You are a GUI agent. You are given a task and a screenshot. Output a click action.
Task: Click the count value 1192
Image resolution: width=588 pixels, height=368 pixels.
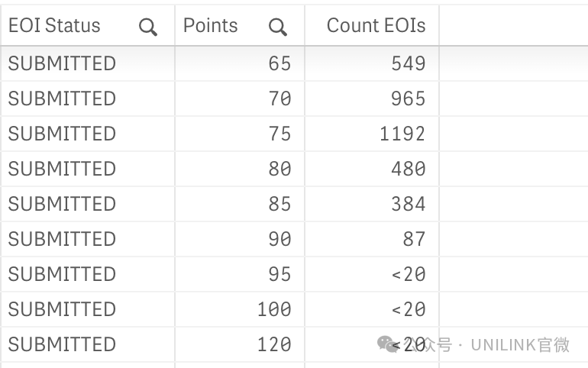(x=402, y=134)
